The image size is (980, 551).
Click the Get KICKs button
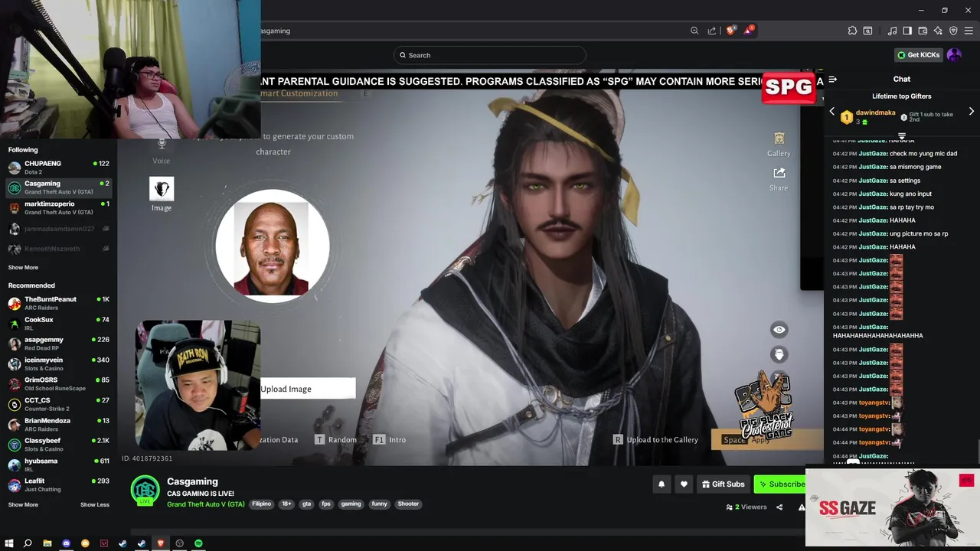click(x=918, y=55)
